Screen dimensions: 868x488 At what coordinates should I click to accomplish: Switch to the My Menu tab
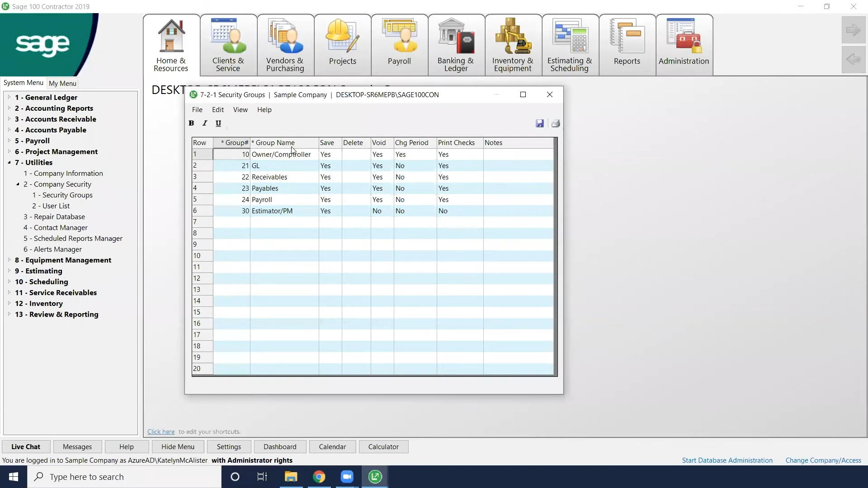click(x=61, y=83)
